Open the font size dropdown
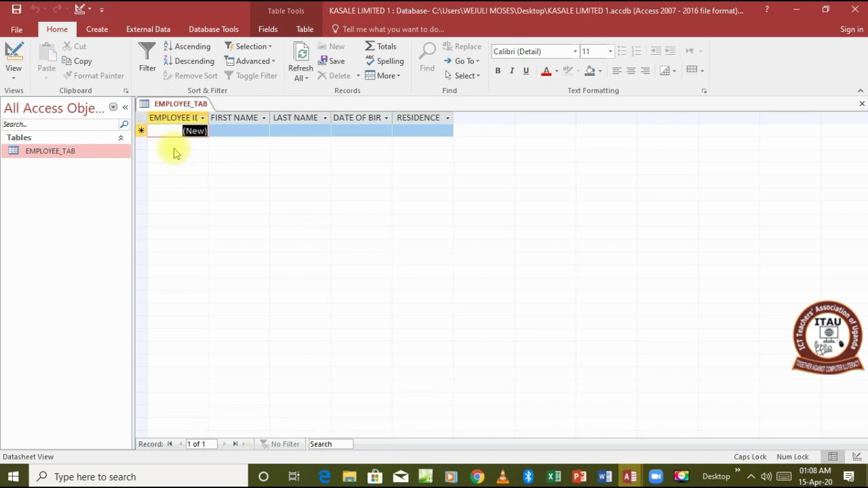 610,52
